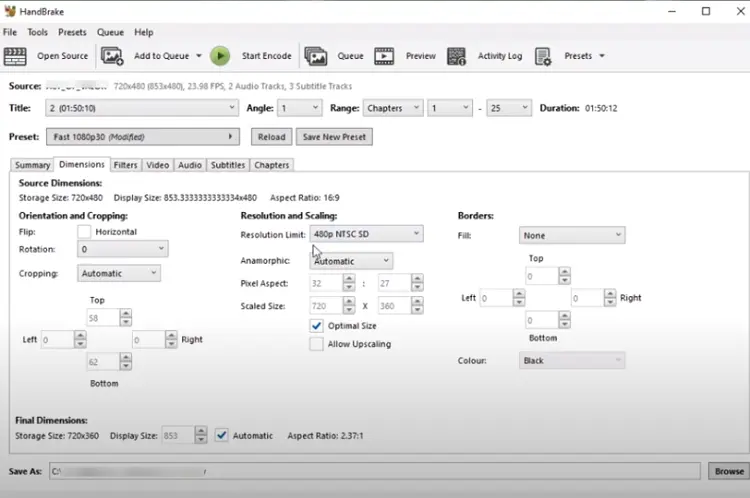Expand the Presets toolbar dropdown arrow
Image resolution: width=750 pixels, height=498 pixels.
pos(602,56)
